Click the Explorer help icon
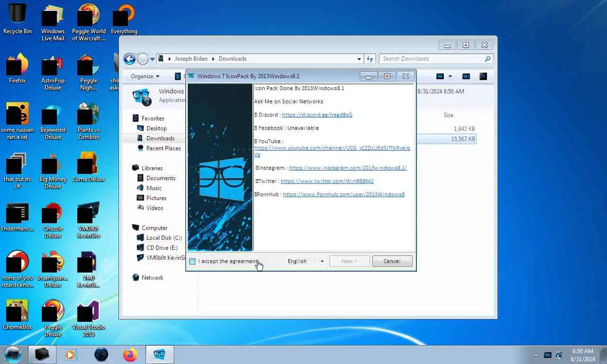Viewport: 607px width, 364px height. click(x=483, y=76)
